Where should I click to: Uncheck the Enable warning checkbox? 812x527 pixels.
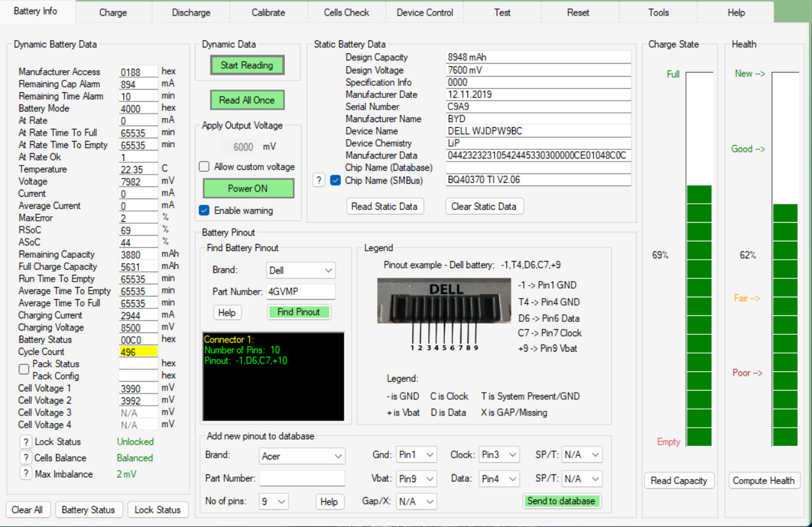(x=204, y=210)
